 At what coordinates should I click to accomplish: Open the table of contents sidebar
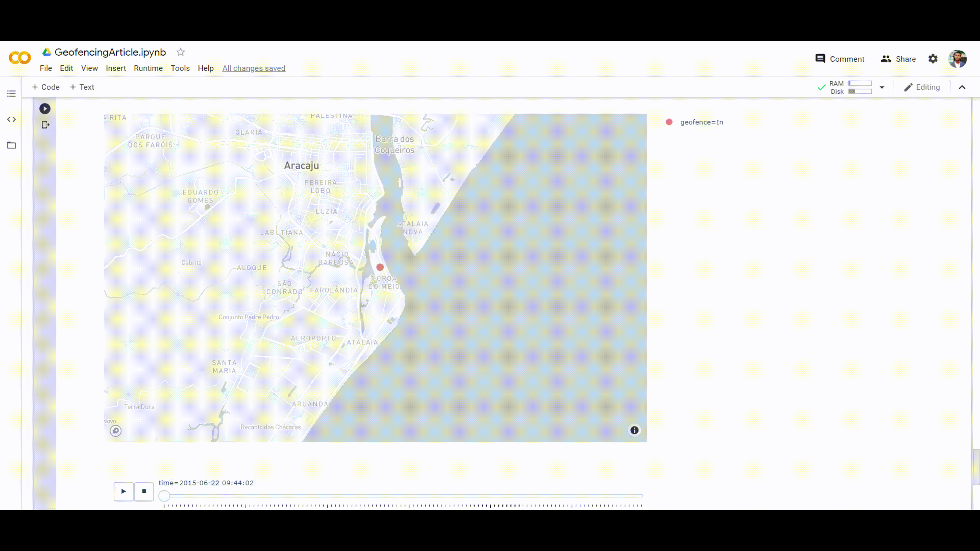click(x=11, y=93)
